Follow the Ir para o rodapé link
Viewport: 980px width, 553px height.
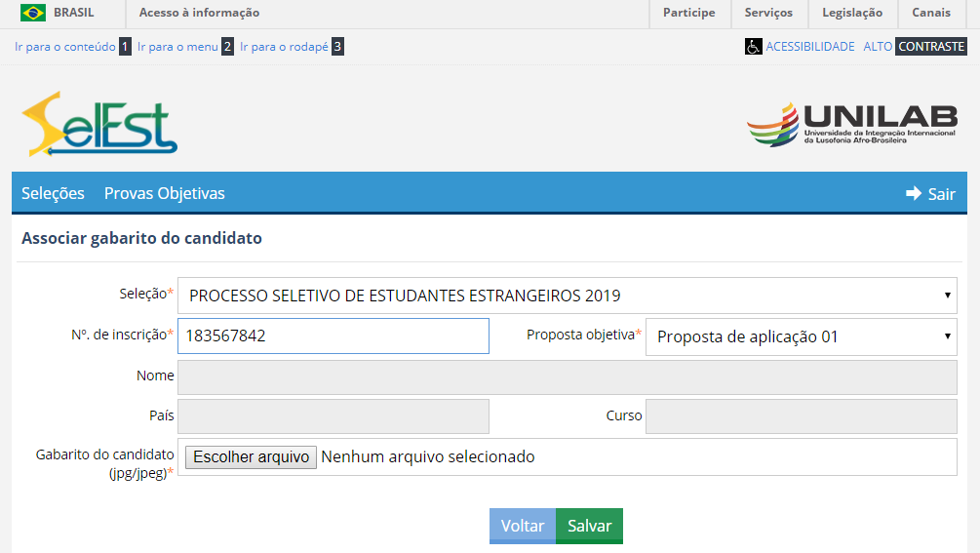tap(292, 46)
